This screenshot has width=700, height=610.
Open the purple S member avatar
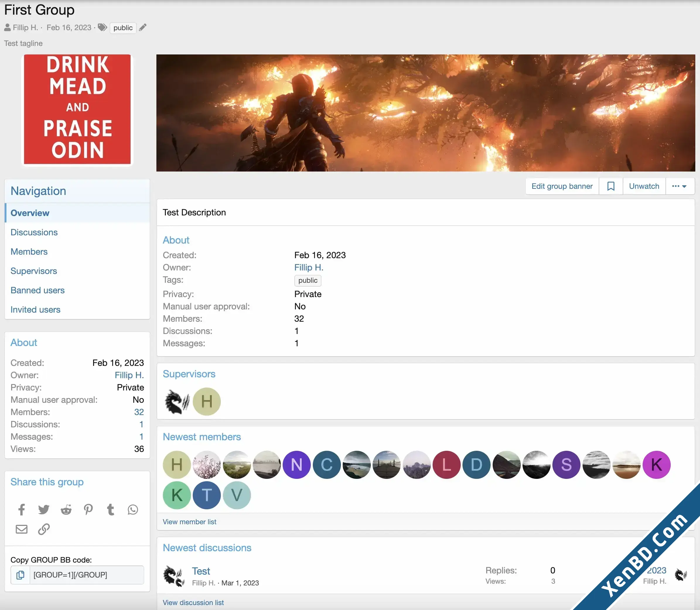[x=566, y=465]
